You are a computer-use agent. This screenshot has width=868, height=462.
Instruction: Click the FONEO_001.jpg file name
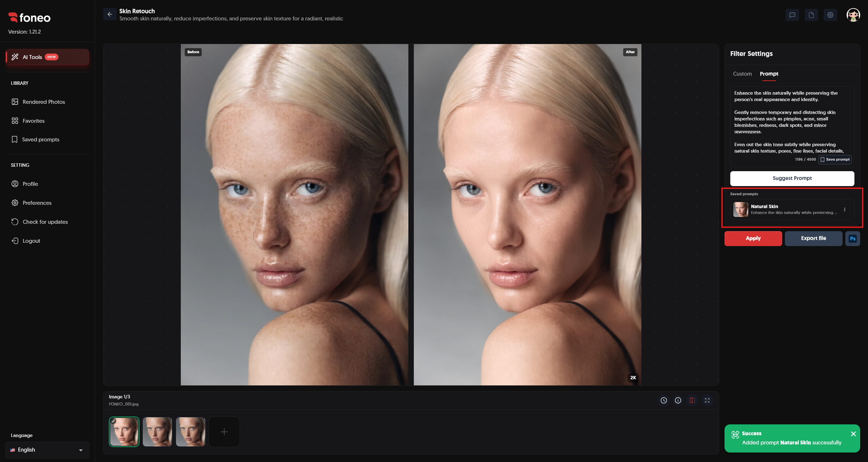(123, 404)
